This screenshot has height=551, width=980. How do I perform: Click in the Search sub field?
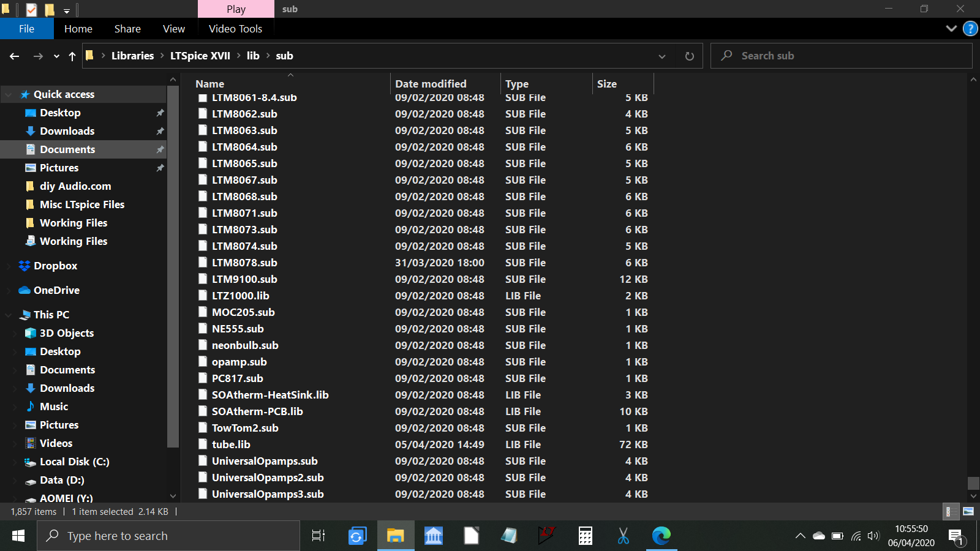click(842, 56)
